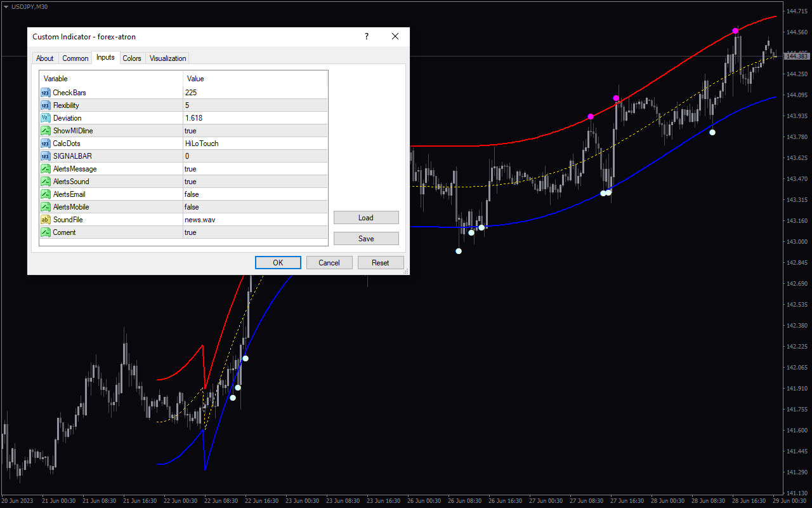Click the AlertsMessage boolean icon
The height and width of the screenshot is (508, 812).
[46, 169]
